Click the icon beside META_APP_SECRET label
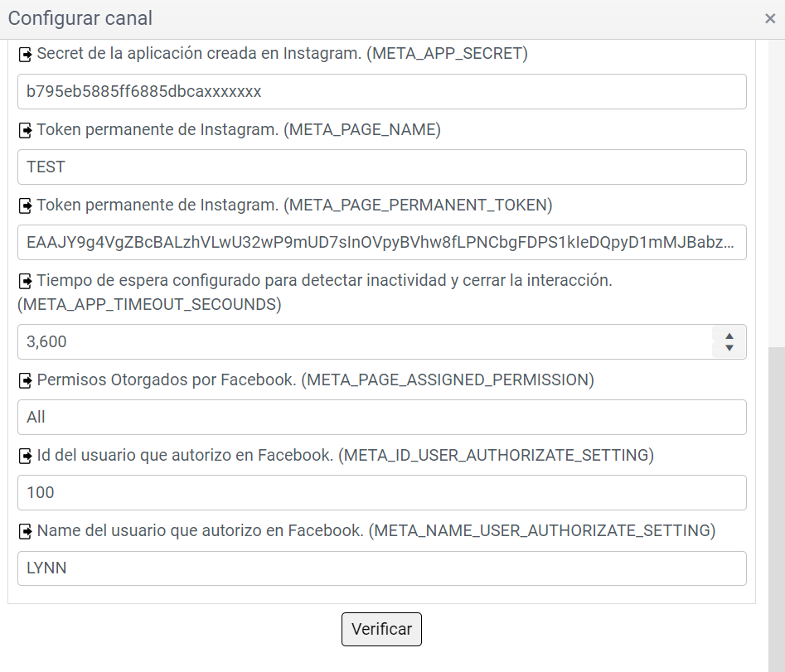Viewport: 785px width, 672px height. coord(25,55)
